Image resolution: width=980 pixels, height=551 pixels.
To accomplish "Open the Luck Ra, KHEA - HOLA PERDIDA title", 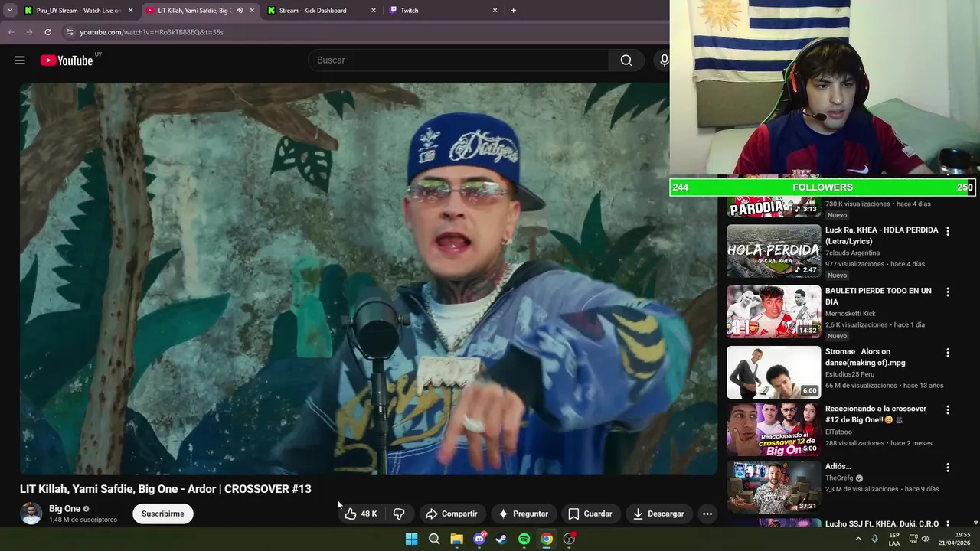I will coord(881,236).
